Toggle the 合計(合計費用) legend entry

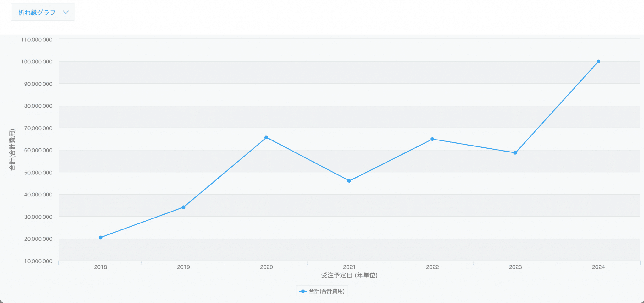(x=322, y=291)
